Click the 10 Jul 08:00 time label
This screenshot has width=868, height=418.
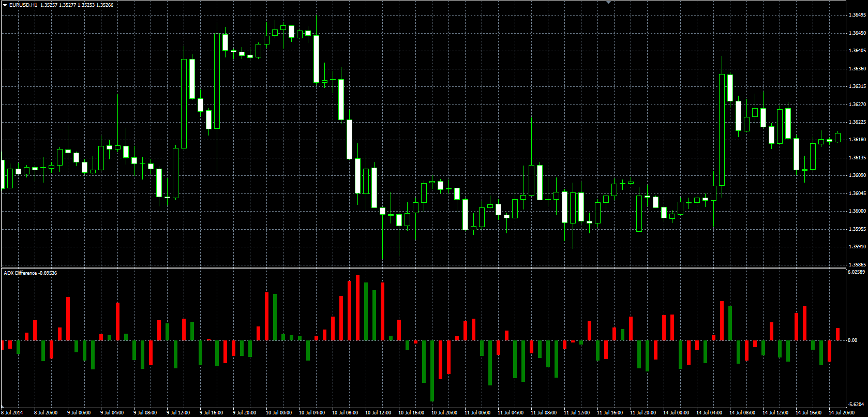(x=345, y=413)
